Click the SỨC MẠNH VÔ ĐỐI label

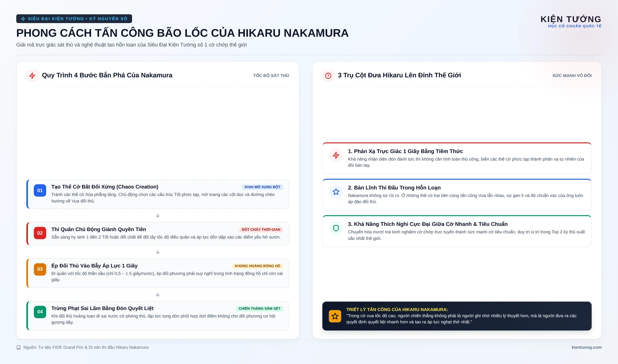click(x=572, y=76)
